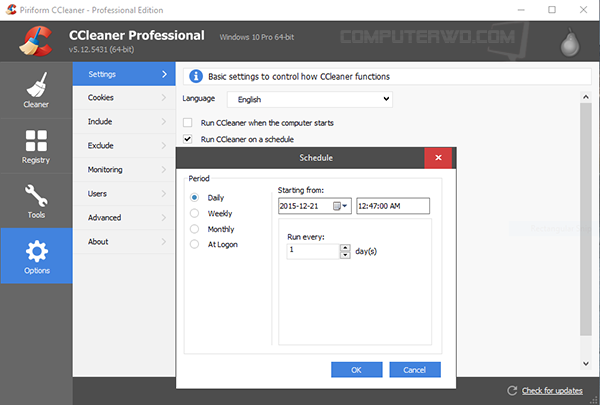This screenshot has height=405, width=600.
Task: Open the Cleaner section
Action: click(36, 90)
